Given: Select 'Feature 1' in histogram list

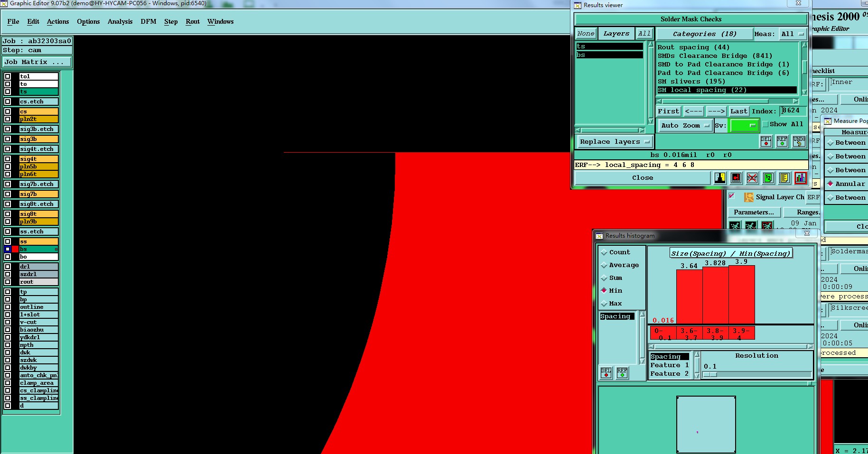Looking at the screenshot, I should [669, 365].
